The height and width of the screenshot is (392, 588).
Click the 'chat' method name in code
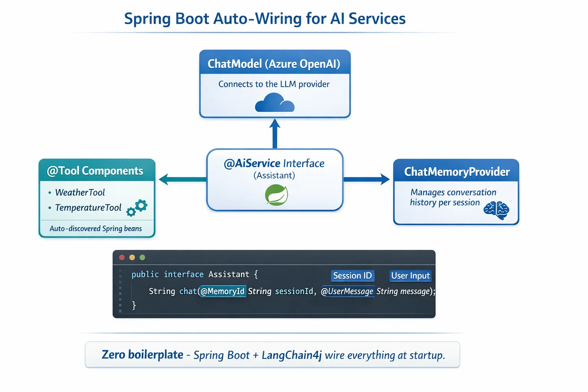pyautogui.click(x=188, y=291)
